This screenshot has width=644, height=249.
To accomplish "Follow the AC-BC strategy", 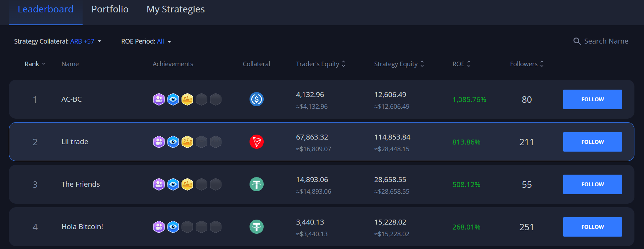I will click(x=592, y=99).
